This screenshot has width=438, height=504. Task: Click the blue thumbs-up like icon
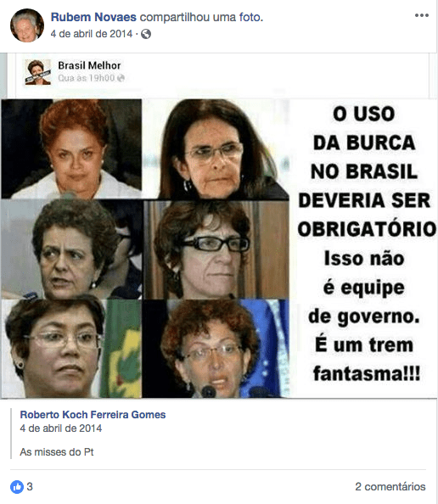(x=17, y=487)
